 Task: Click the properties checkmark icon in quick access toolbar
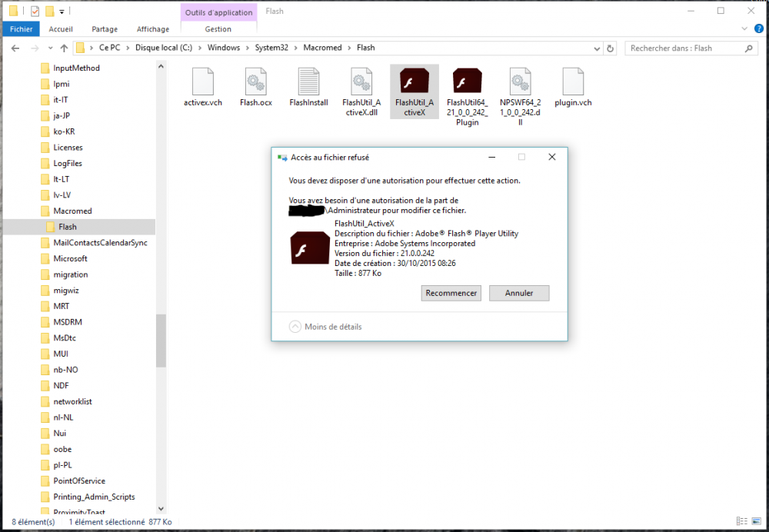point(35,11)
